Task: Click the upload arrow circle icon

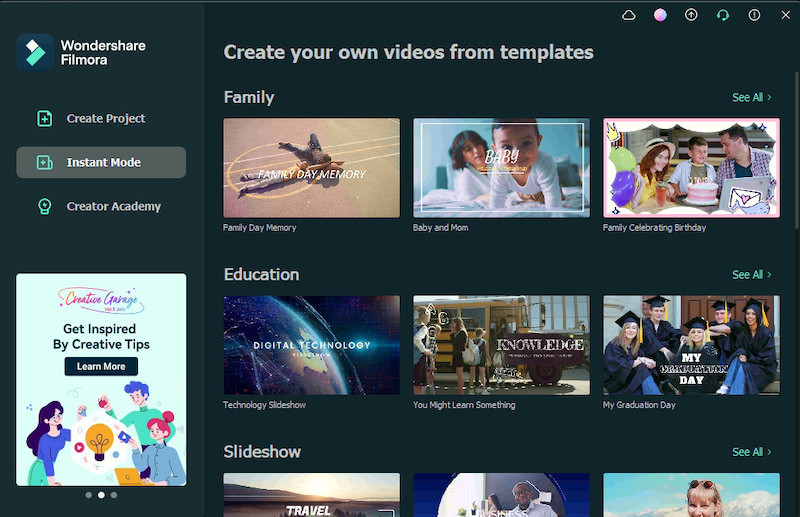Action: 691,15
